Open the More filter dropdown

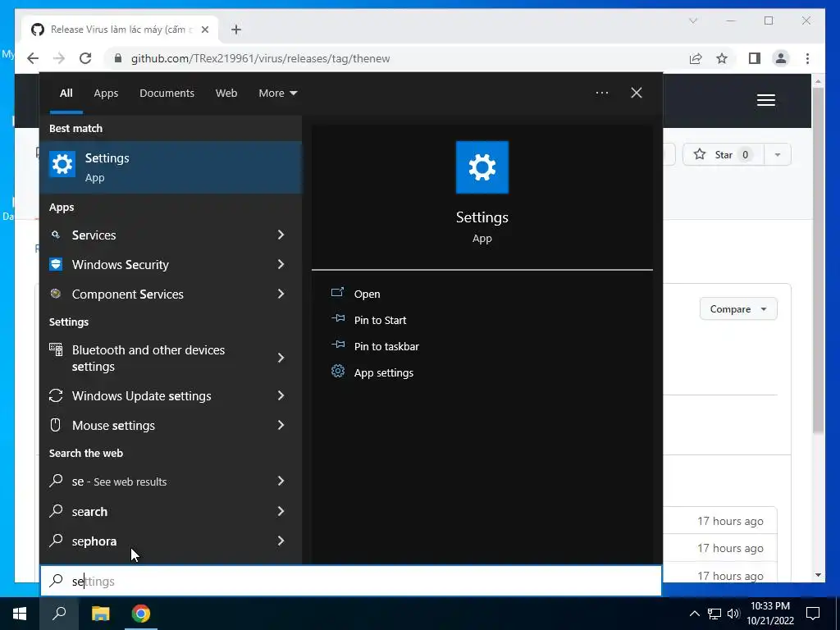coord(277,94)
